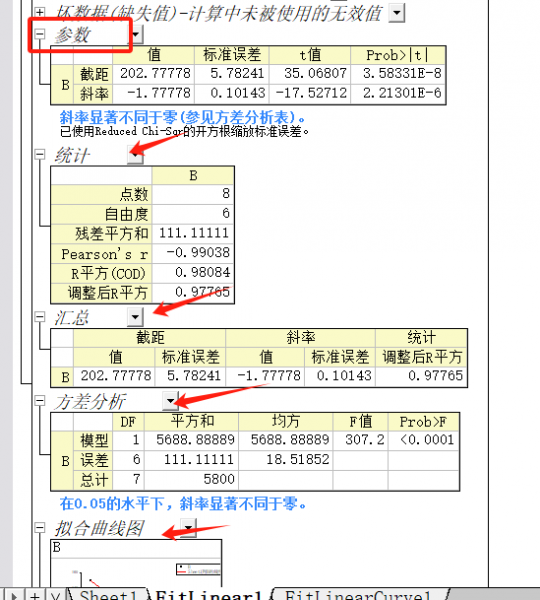Collapse the 汇总 section
The height and width of the screenshot is (600, 540).
pos(39,316)
